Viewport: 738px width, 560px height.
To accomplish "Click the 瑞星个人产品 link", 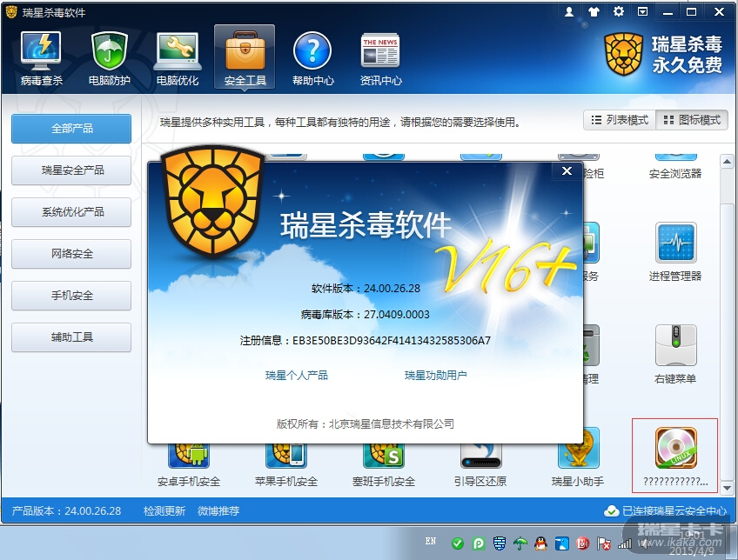I will point(297,375).
